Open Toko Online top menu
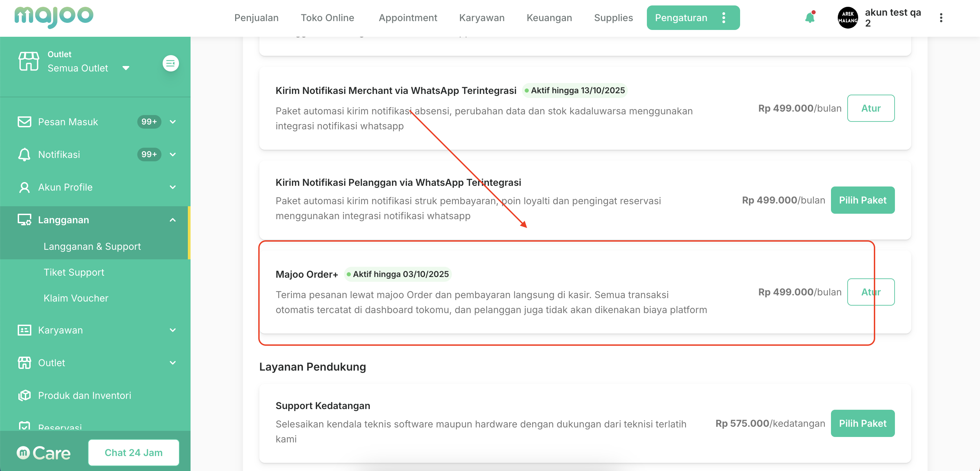This screenshot has width=980, height=471. tap(327, 18)
